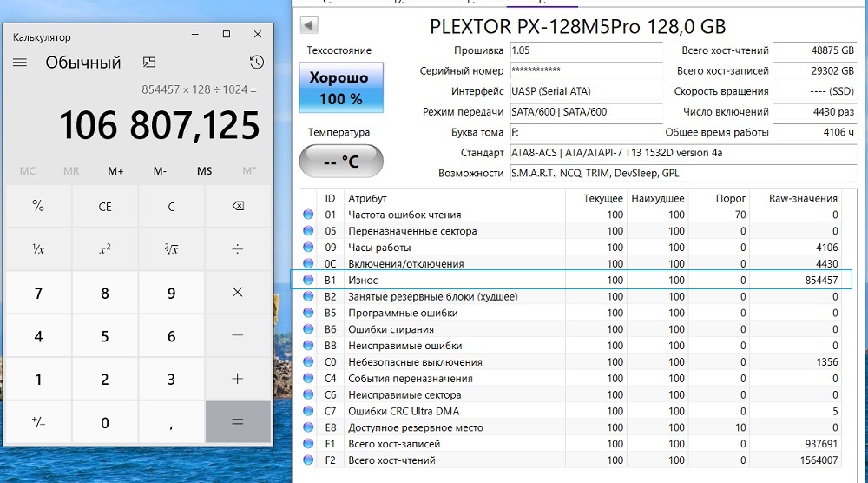Click the M- memory subtract button
868x483 pixels.
160,171
